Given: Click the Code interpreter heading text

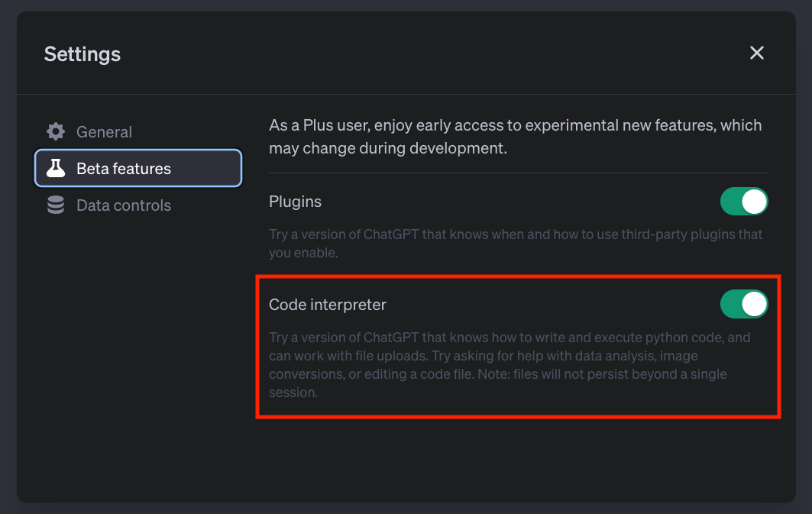Looking at the screenshot, I should click(328, 304).
